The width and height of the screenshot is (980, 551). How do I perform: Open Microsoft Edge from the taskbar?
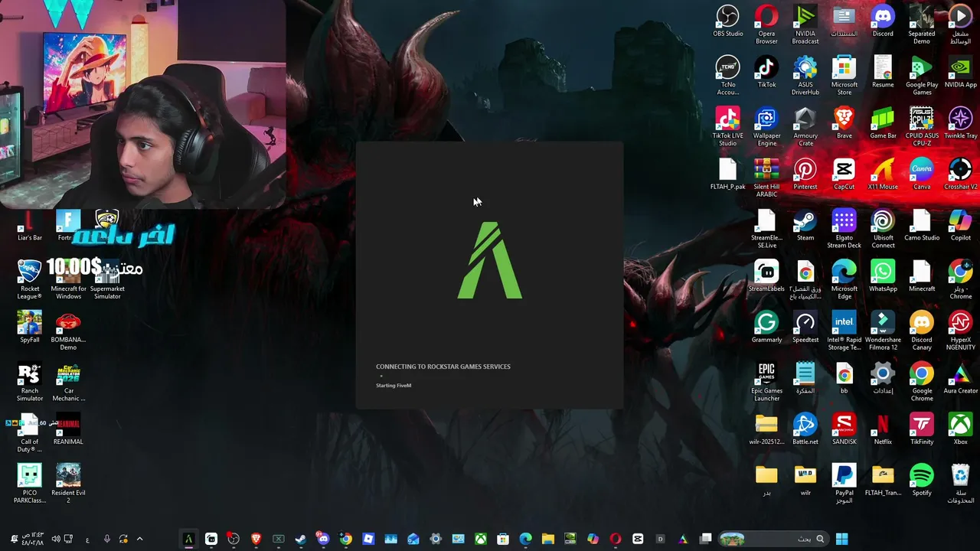(x=526, y=539)
